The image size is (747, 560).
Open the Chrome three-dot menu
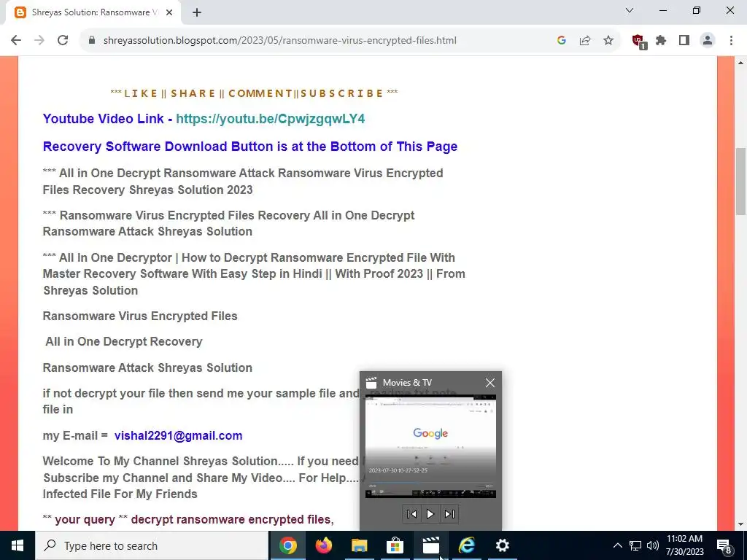tap(731, 41)
